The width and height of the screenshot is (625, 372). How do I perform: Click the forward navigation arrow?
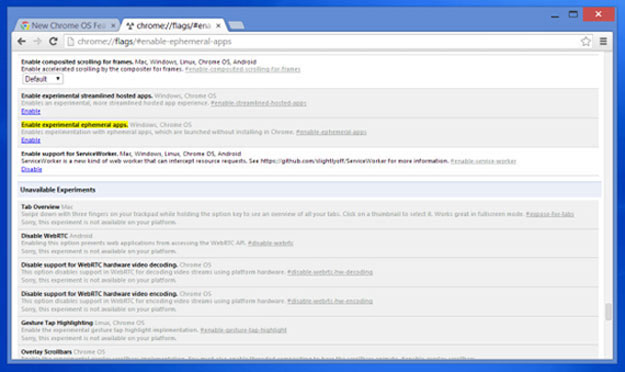tap(37, 41)
